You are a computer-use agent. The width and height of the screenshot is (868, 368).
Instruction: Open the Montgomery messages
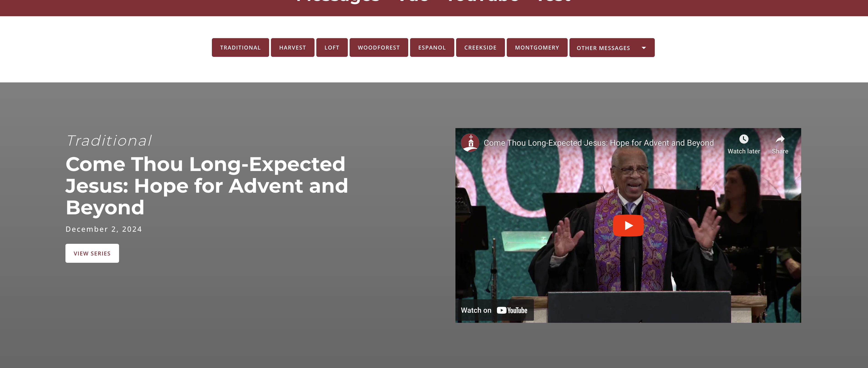pos(537,47)
